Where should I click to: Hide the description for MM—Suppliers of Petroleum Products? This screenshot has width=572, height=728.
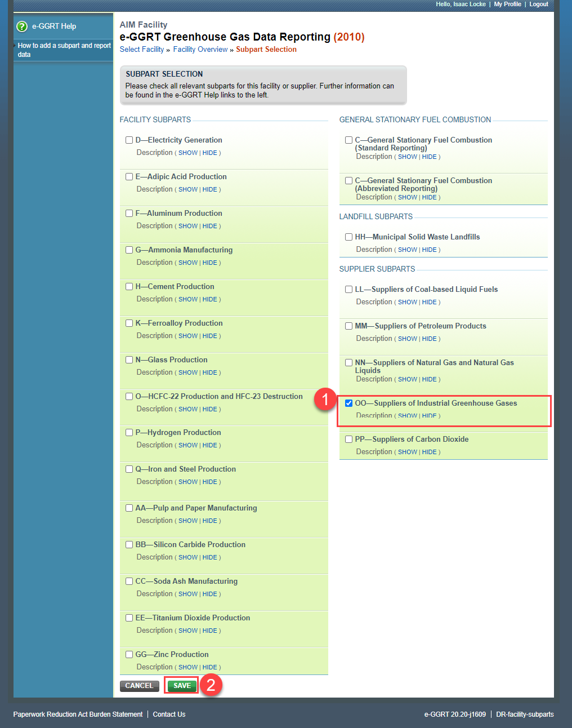click(x=430, y=338)
